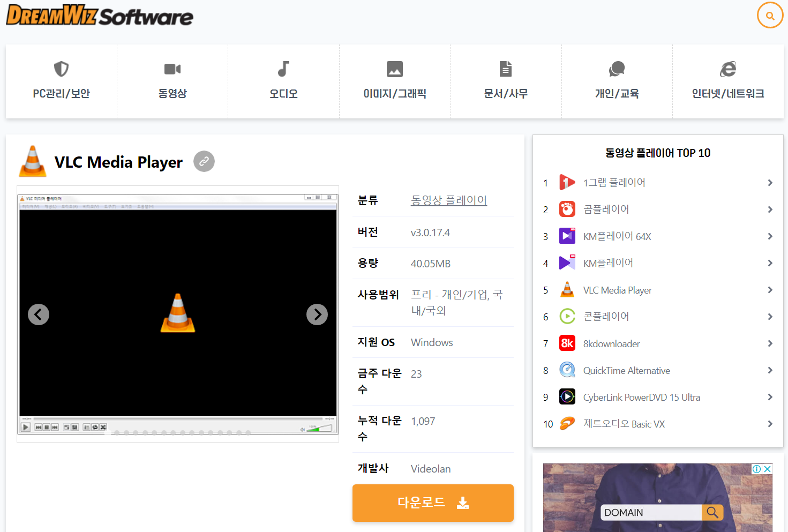Click the 동영상 플레이어 TOP 10 heading

(658, 153)
